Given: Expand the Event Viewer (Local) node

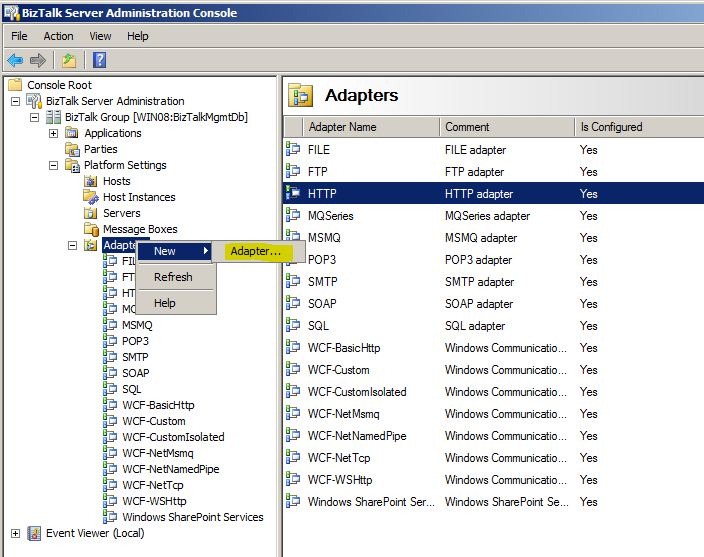Looking at the screenshot, I should pyautogui.click(x=16, y=533).
